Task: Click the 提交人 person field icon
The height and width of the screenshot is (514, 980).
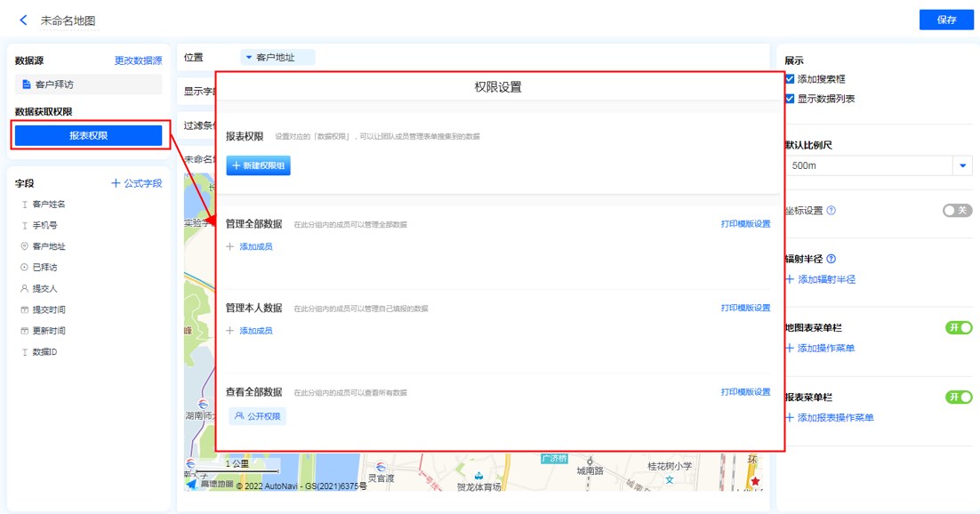Action: [24, 289]
